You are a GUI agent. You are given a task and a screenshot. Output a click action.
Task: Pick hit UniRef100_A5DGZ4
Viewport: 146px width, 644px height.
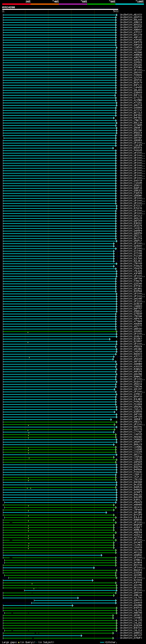point(131,347)
